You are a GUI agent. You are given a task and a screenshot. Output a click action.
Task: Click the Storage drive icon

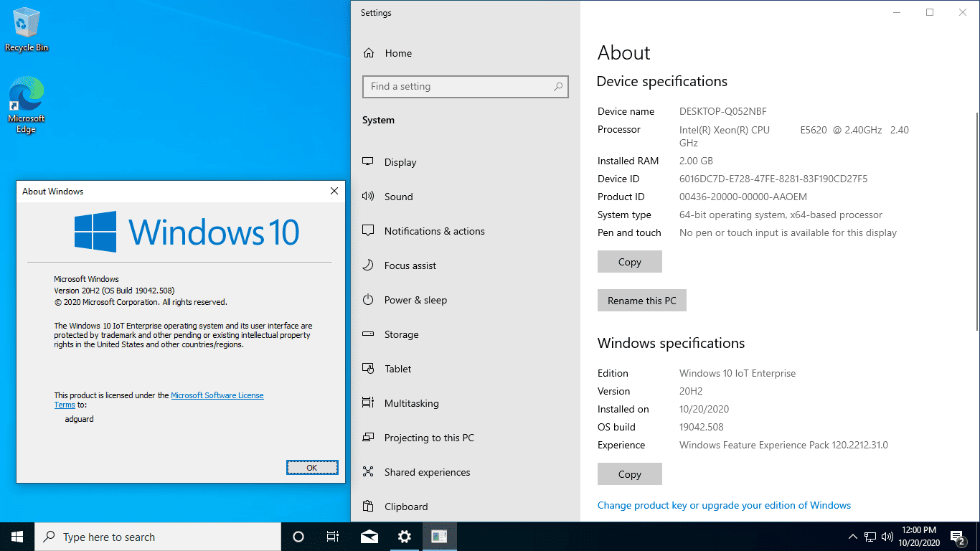pos(368,334)
